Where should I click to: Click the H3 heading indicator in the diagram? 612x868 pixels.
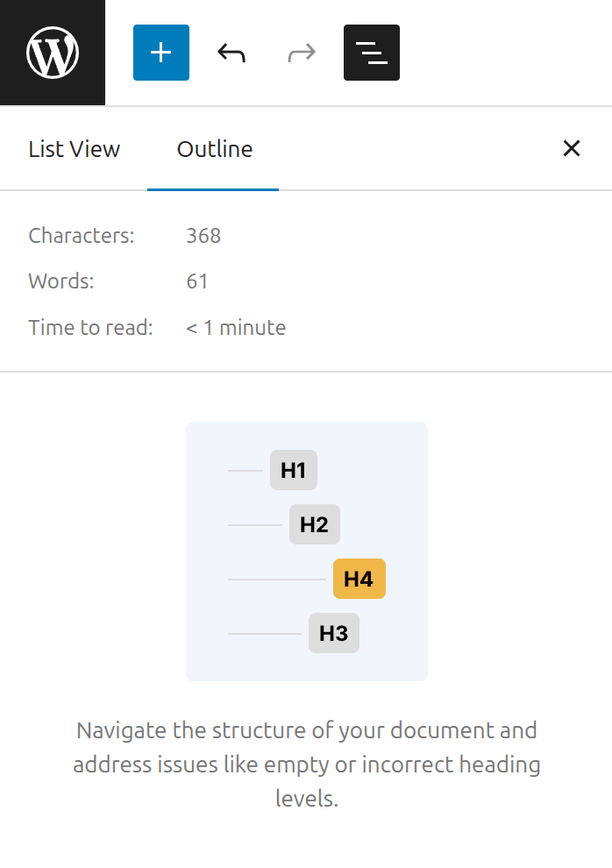pos(333,633)
